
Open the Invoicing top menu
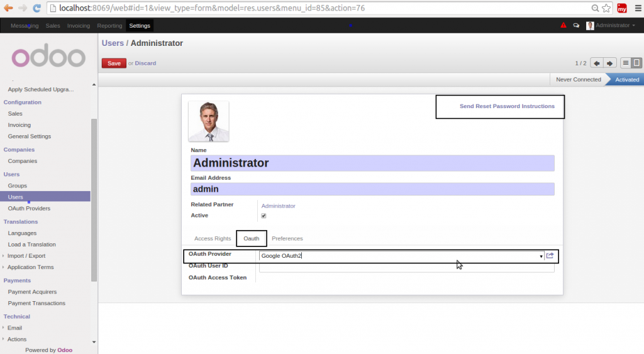(79, 25)
